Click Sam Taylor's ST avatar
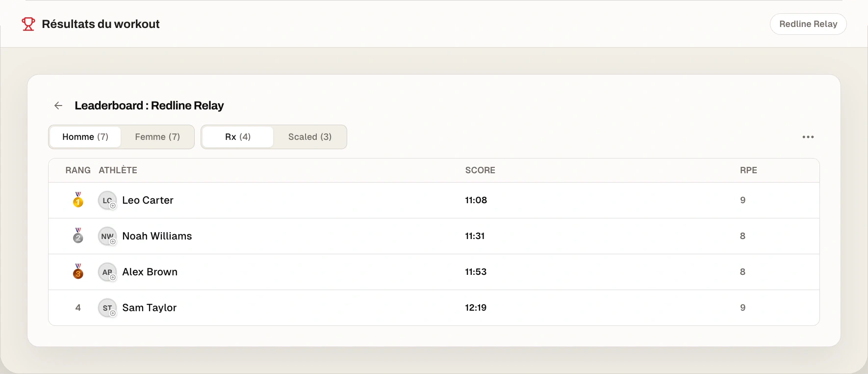 (x=107, y=308)
